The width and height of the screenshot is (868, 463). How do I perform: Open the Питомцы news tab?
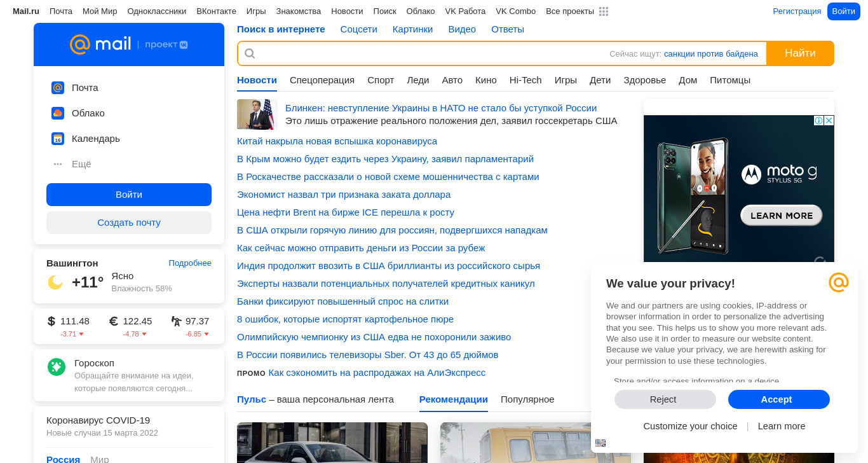730,80
